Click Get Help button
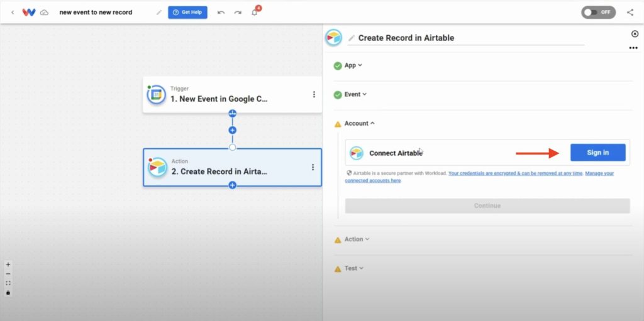The height and width of the screenshot is (321, 644). (x=187, y=13)
